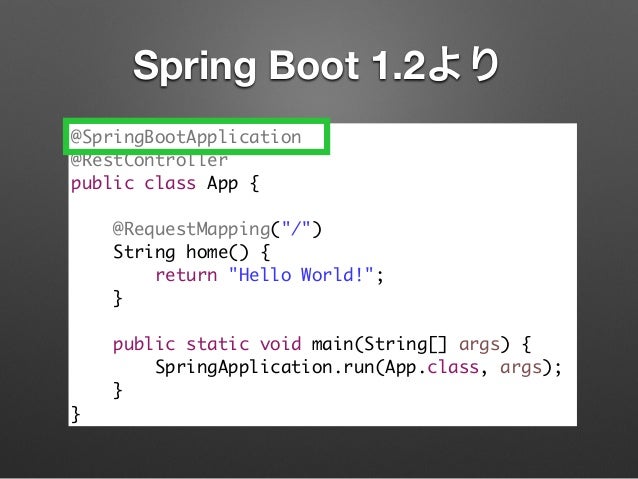Click the @RestController annotation line
The height and width of the screenshot is (479, 638).
[149, 160]
